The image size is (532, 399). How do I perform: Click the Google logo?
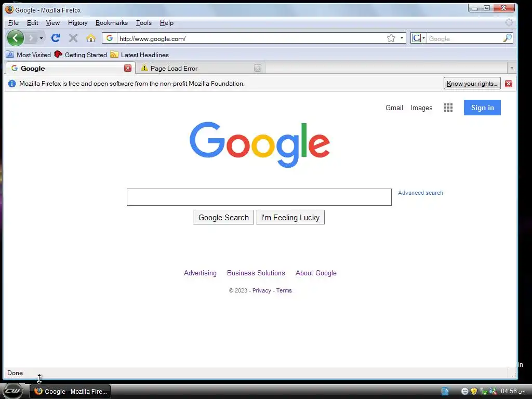(260, 144)
